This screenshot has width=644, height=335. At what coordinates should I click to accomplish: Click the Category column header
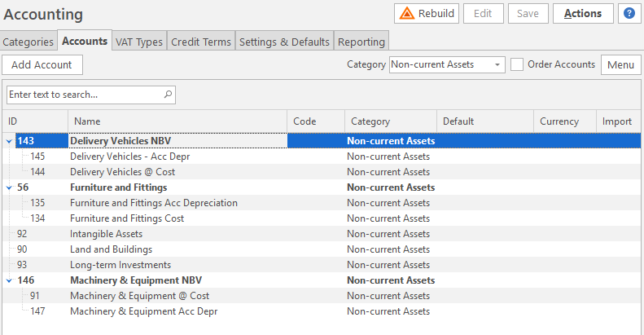pos(391,121)
